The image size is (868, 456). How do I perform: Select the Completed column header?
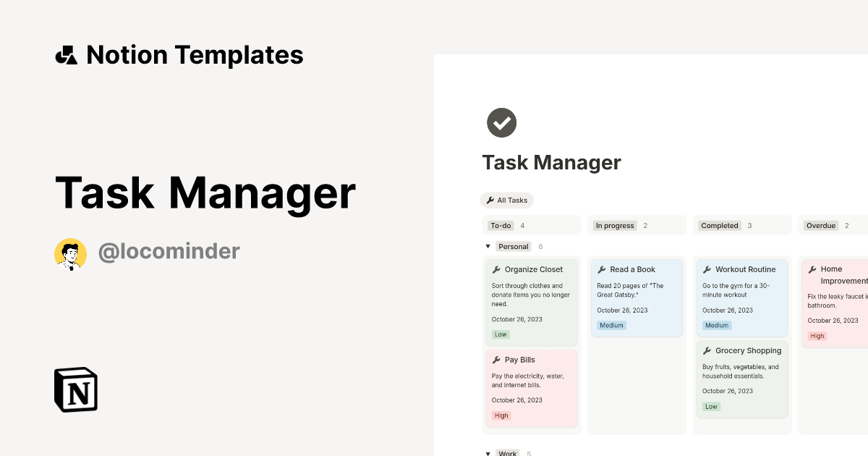tap(719, 225)
